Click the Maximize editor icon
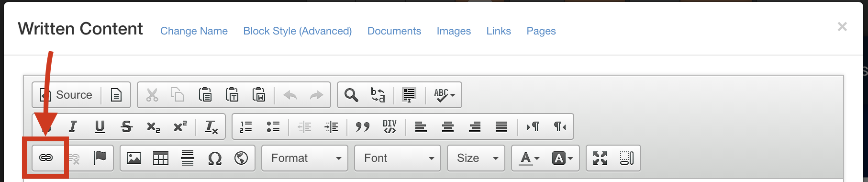This screenshot has width=868, height=182. 600,158
